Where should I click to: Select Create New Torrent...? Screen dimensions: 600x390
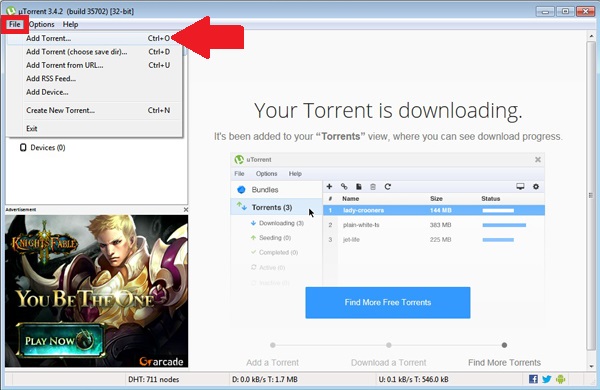(x=95, y=110)
